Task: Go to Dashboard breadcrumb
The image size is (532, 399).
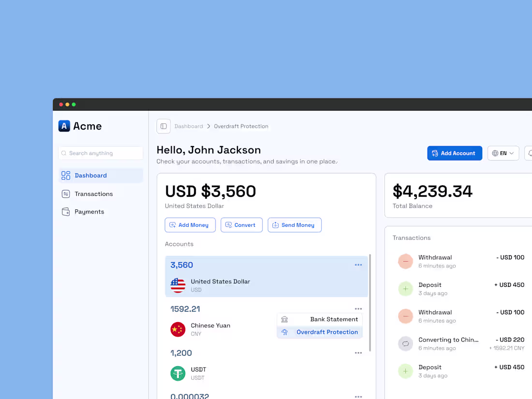Action: tap(189, 126)
